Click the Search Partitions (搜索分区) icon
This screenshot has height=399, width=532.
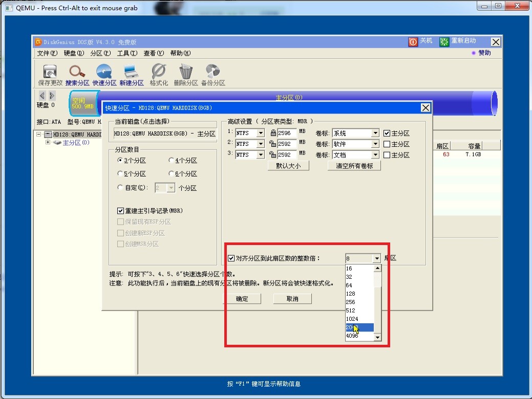(x=77, y=72)
